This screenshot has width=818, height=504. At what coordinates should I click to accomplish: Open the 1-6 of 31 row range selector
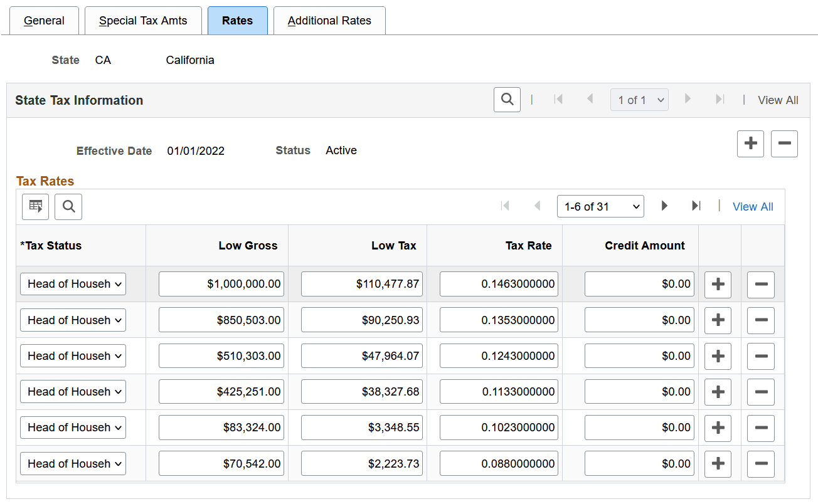point(600,206)
